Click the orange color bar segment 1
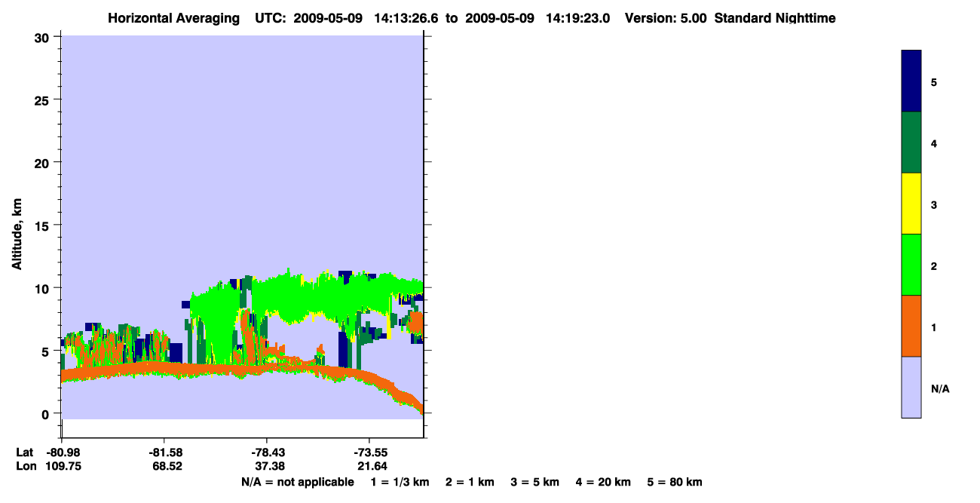Image resolution: width=980 pixels, height=503 pixels. click(x=911, y=326)
